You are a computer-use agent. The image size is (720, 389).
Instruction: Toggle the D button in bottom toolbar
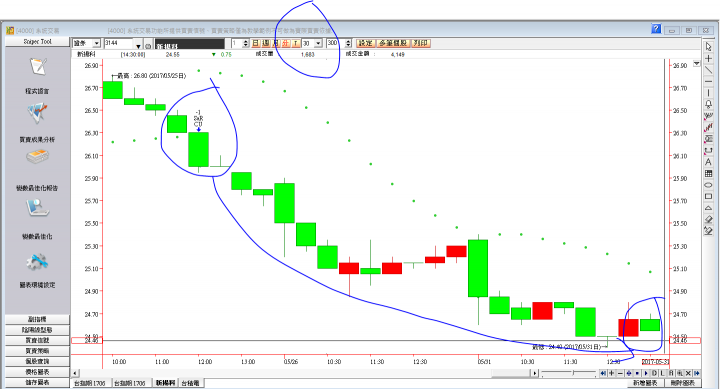pyautogui.click(x=654, y=373)
